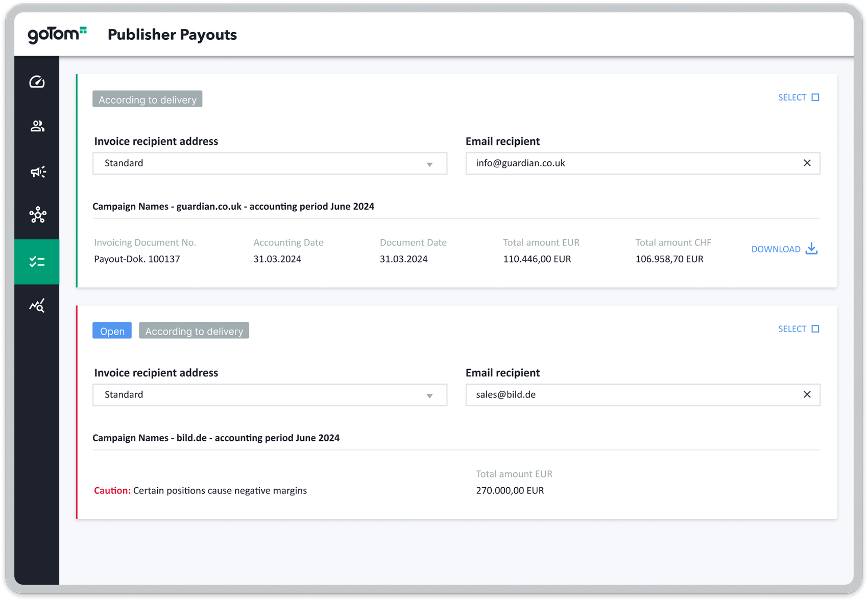Click the goTom logo
The image size is (868, 601).
pyautogui.click(x=57, y=34)
